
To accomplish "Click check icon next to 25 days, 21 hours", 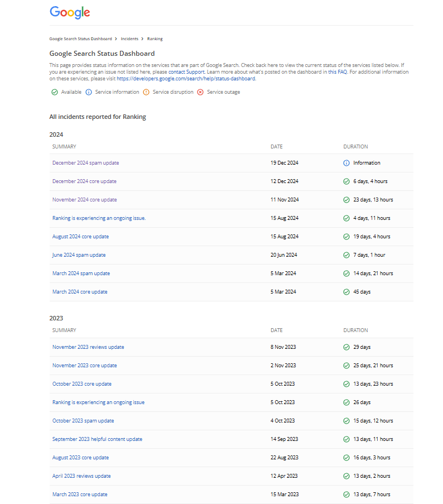I will tap(346, 366).
